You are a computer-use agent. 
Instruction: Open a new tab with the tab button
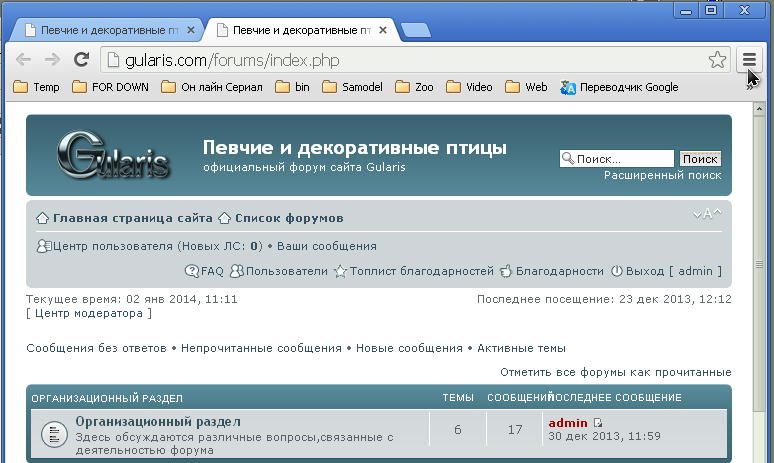pyautogui.click(x=415, y=30)
